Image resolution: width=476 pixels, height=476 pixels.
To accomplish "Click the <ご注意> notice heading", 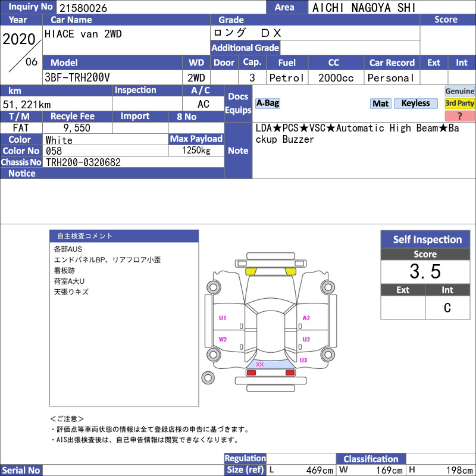I will point(67,419).
